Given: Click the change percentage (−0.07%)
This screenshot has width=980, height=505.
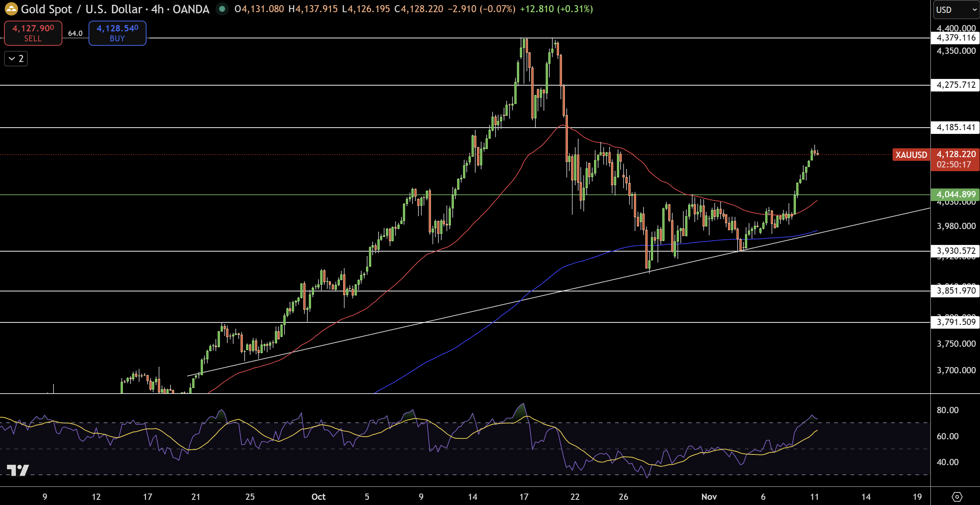Looking at the screenshot, I should [x=497, y=9].
